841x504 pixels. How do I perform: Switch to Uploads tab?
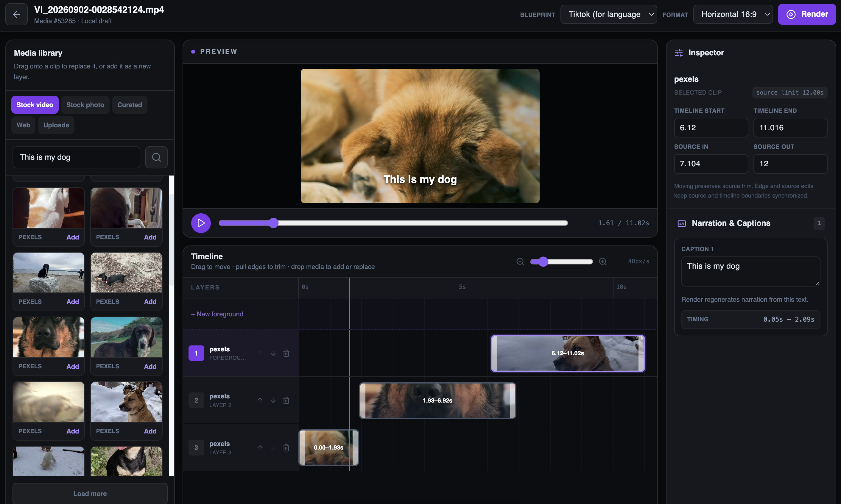pos(56,125)
